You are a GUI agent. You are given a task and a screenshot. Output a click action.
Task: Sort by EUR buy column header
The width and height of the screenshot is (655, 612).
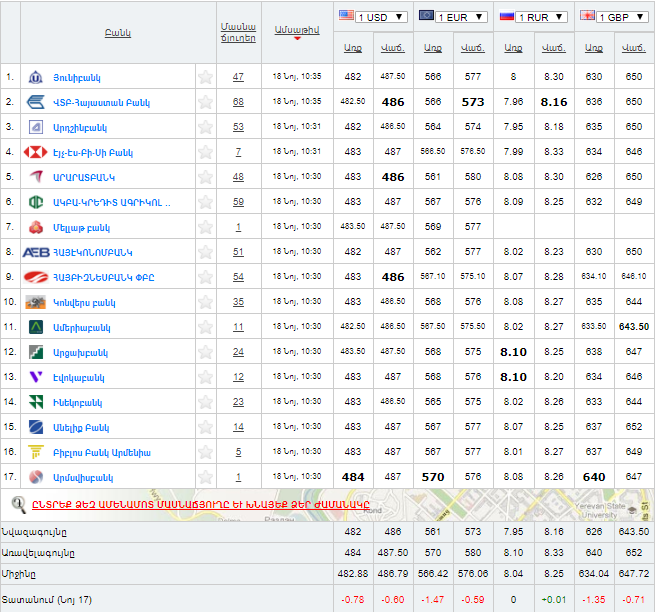[433, 48]
